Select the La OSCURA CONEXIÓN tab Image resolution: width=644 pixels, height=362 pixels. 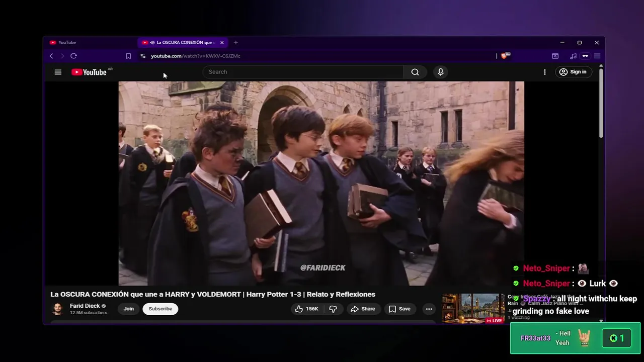pyautogui.click(x=182, y=43)
